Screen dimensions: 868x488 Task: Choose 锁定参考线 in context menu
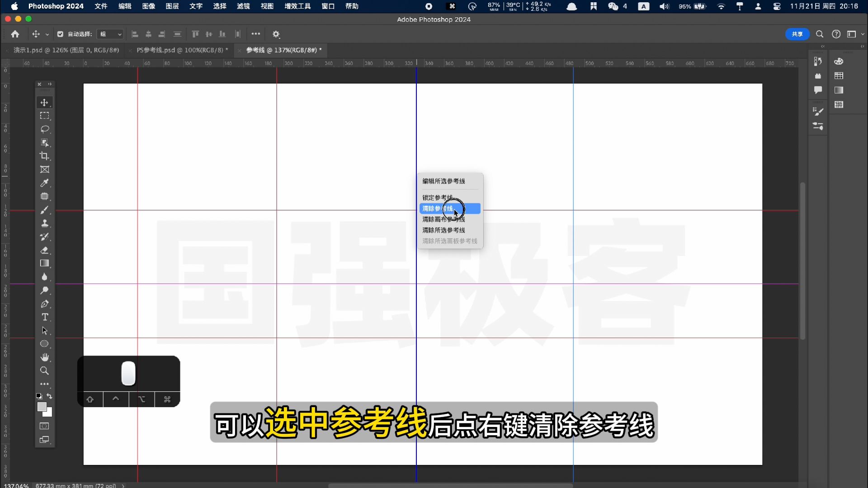click(438, 197)
